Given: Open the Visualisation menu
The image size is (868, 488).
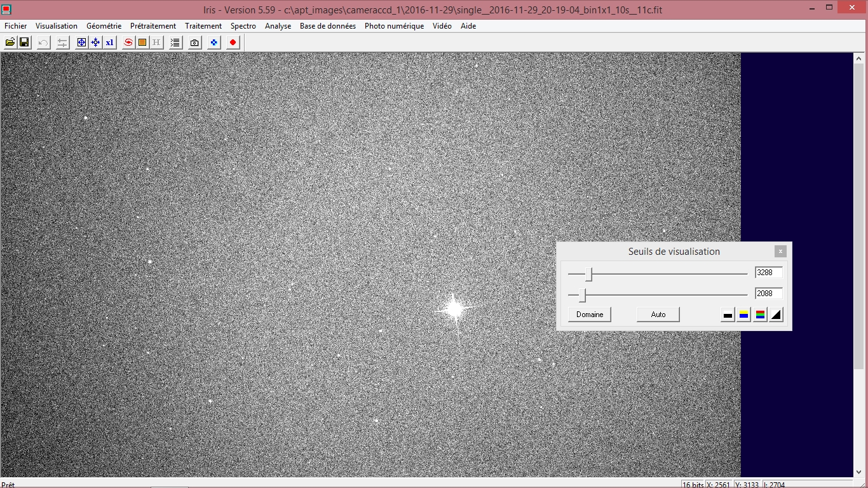Looking at the screenshot, I should (57, 26).
